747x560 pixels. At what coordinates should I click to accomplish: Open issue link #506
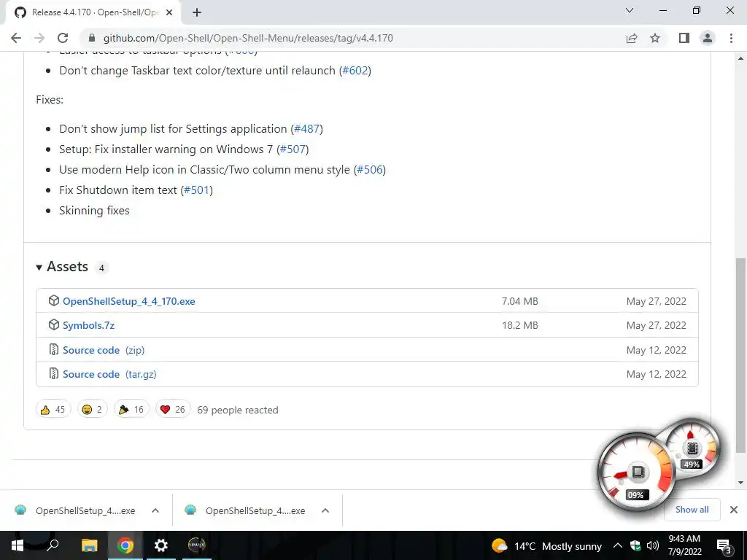click(x=370, y=170)
